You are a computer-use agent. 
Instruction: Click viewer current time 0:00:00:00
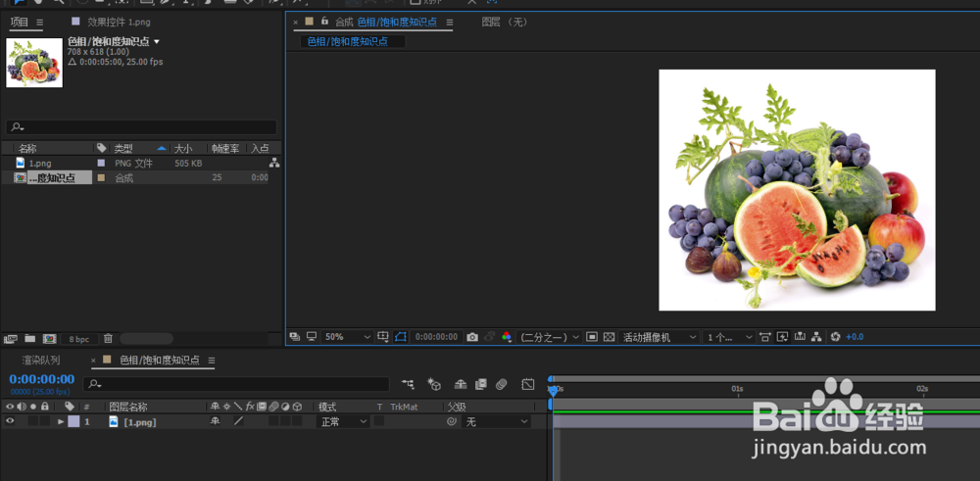click(437, 337)
